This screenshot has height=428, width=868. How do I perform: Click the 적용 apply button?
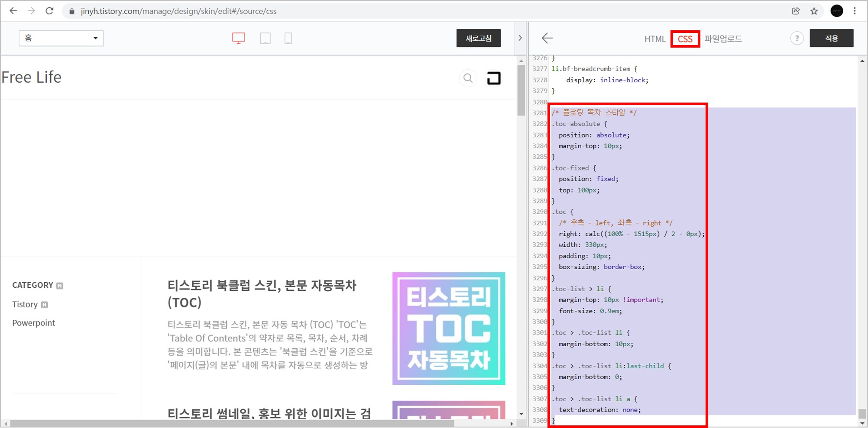831,38
